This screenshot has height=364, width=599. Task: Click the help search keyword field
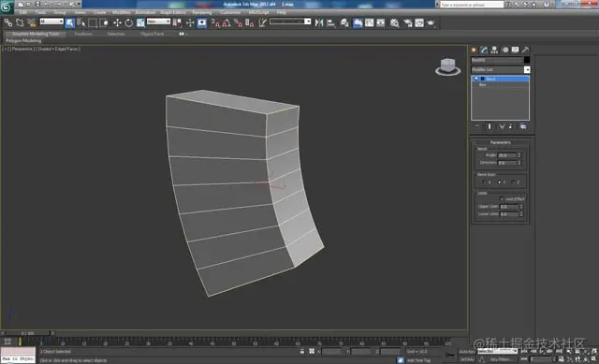pos(472,5)
